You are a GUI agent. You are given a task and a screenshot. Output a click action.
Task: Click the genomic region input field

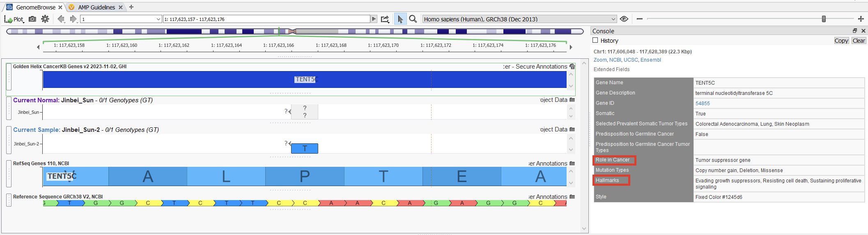tap(266, 19)
